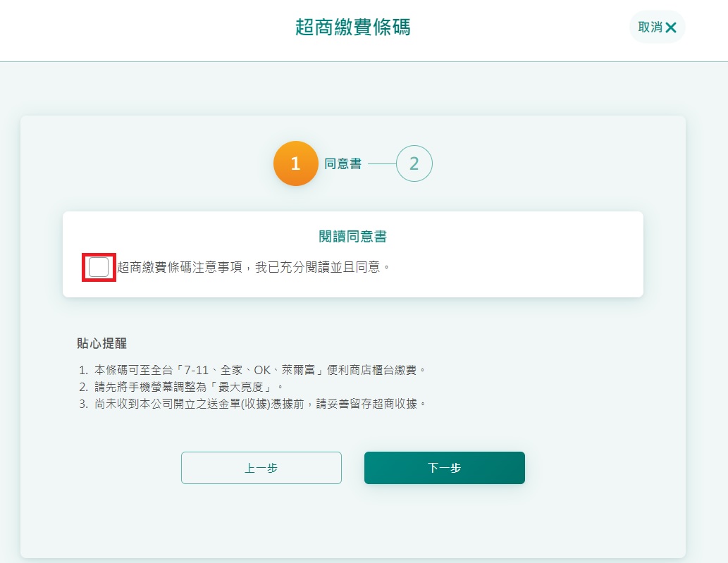728x563 pixels.
Task: Click reminder line about 7-11、全家、OK、萊爾富
Action: pyautogui.click(x=252, y=370)
